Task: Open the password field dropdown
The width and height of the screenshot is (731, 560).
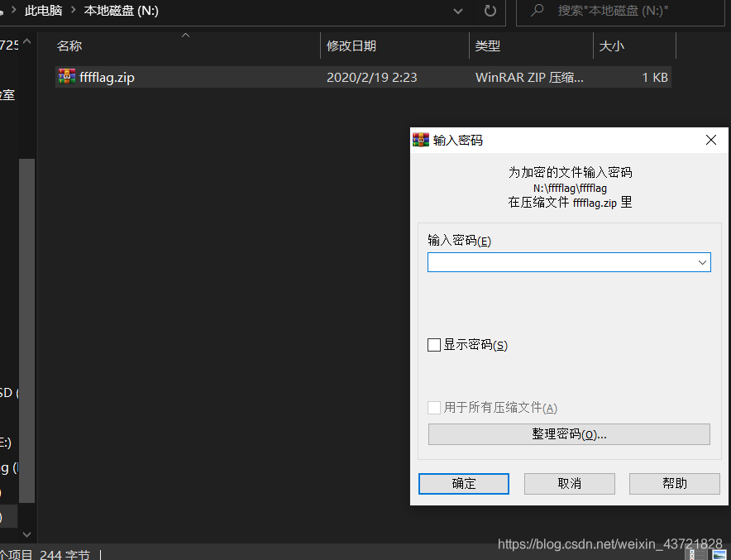Action: [702, 261]
